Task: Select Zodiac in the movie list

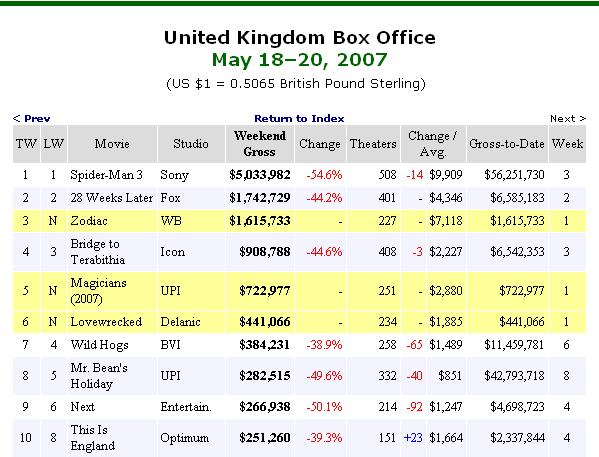Action: 89,221
